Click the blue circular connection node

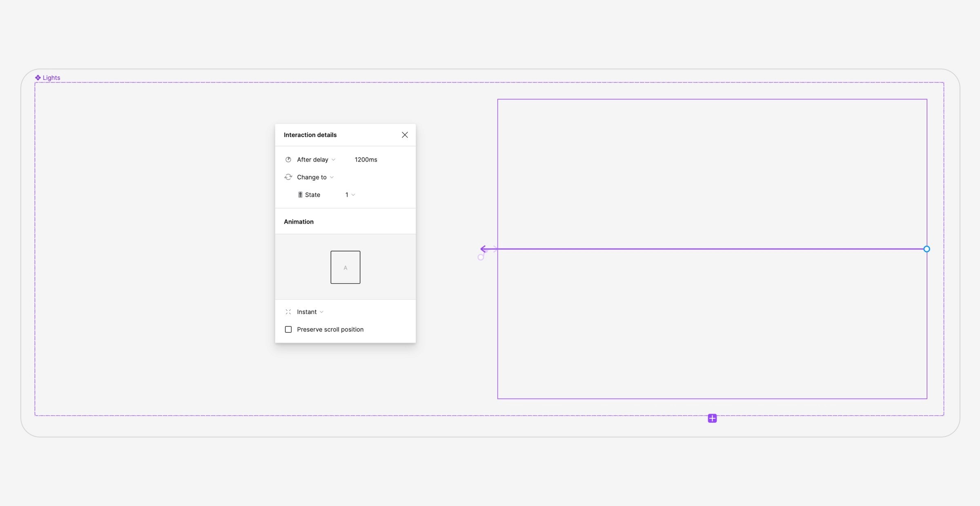927,249
